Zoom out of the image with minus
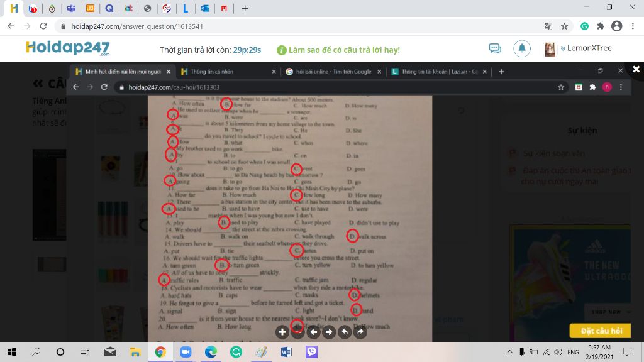The height and width of the screenshot is (362, 644). (297, 332)
